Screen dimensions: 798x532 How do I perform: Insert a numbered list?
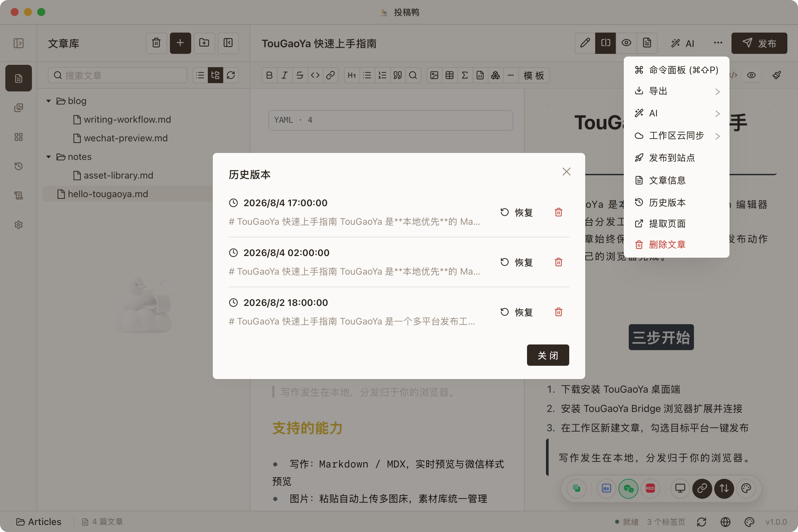pos(382,75)
